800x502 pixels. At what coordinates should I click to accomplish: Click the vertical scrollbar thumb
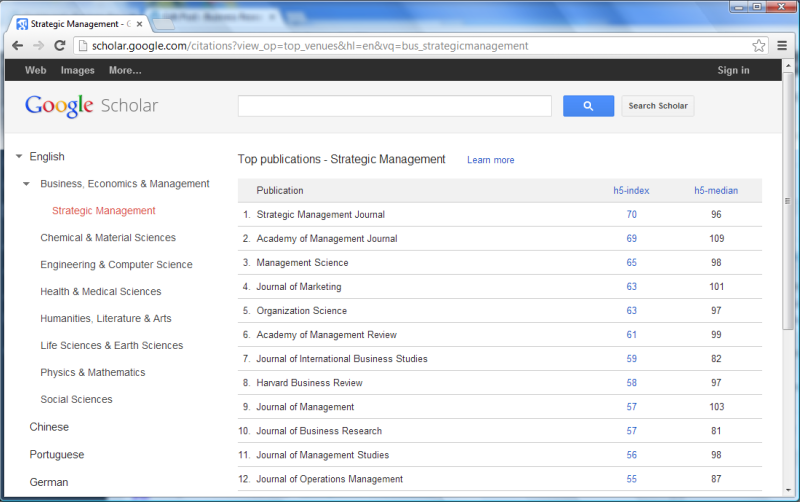point(788,200)
